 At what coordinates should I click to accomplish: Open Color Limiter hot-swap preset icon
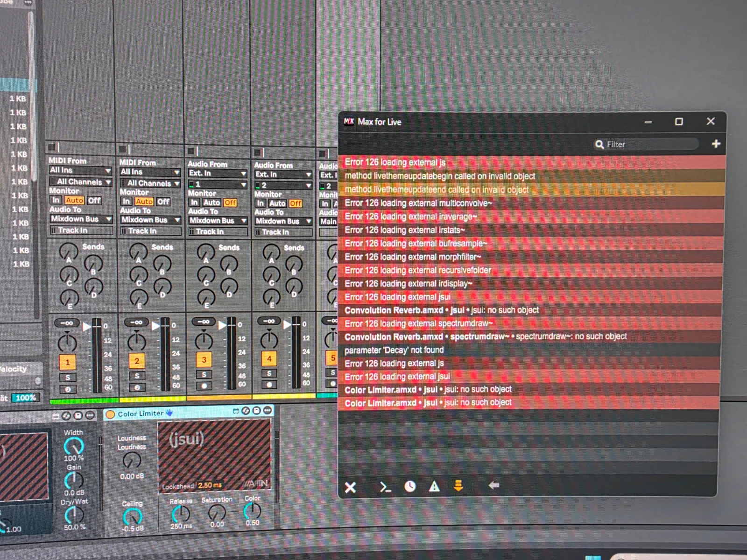[x=246, y=411]
